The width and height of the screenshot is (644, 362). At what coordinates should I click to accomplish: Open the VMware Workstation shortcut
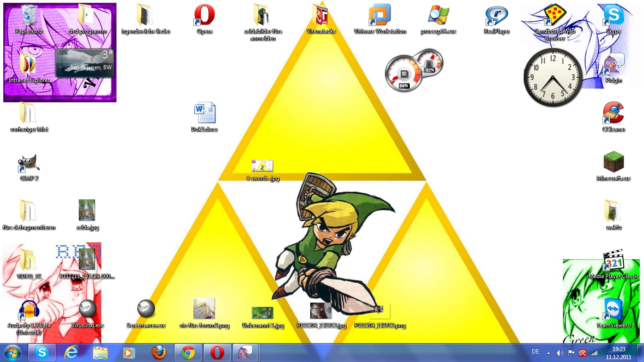click(x=380, y=16)
